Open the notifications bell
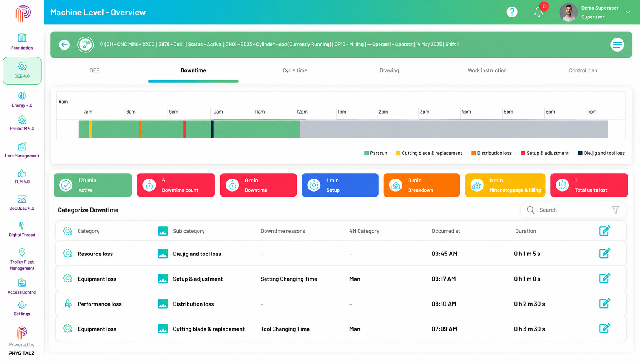Screen dimensions: 640x364 pos(539,12)
